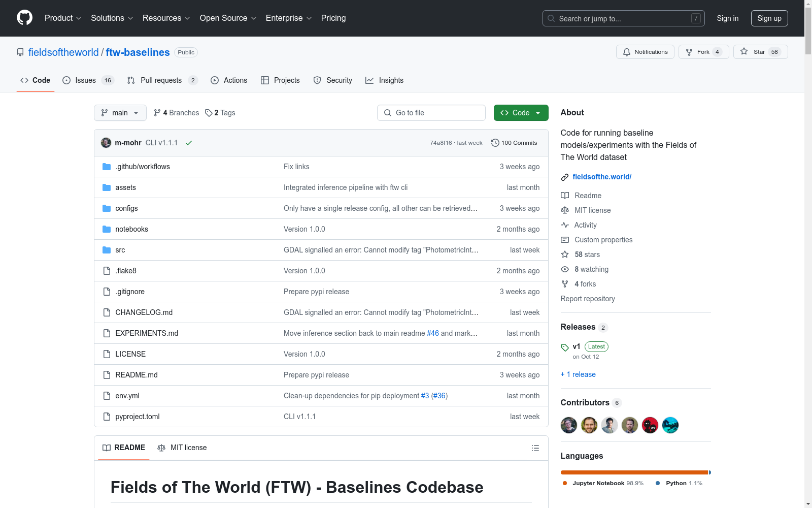
Task: Select the MIT license tab in README panel
Action: tap(182, 448)
